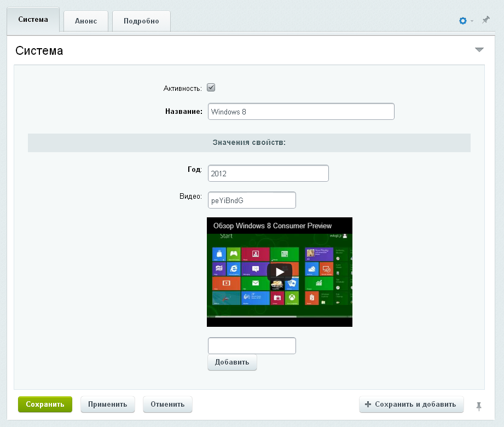
Task: Focus the Год field showing 2012
Action: click(268, 174)
